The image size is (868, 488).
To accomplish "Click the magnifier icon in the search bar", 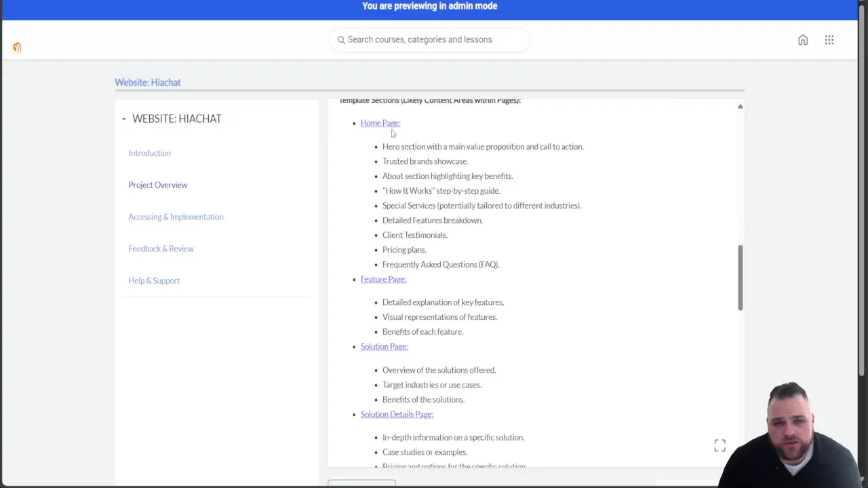I will 341,39.
